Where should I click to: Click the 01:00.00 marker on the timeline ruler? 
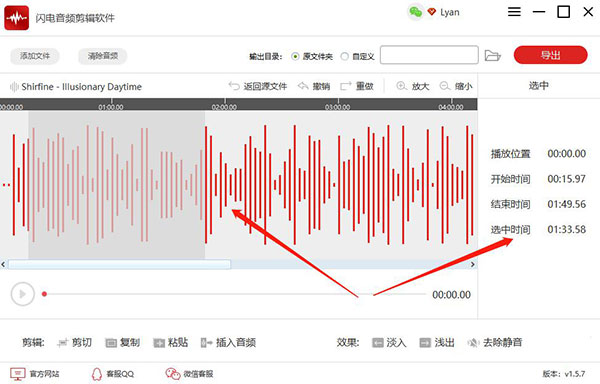(x=111, y=107)
